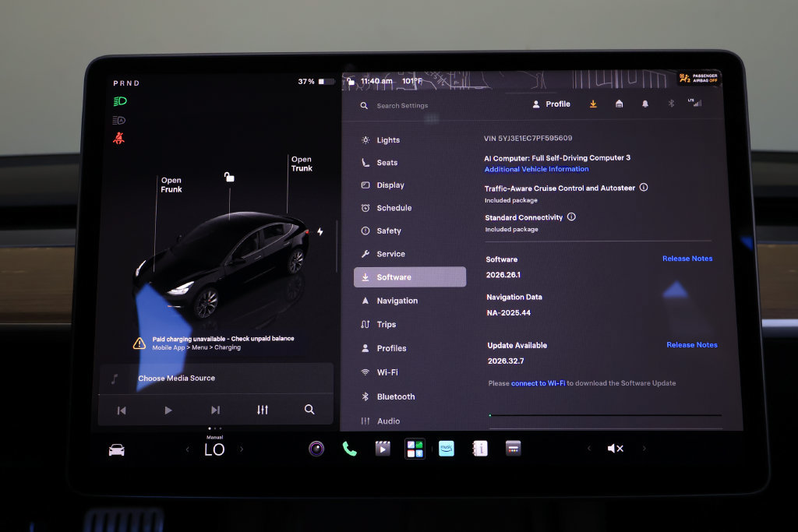Tap the LTE signal strength icon
The image size is (798, 532).
[x=694, y=103]
